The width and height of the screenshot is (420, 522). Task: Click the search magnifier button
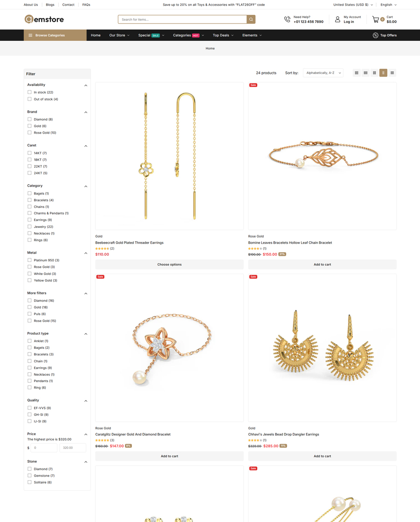tap(251, 19)
